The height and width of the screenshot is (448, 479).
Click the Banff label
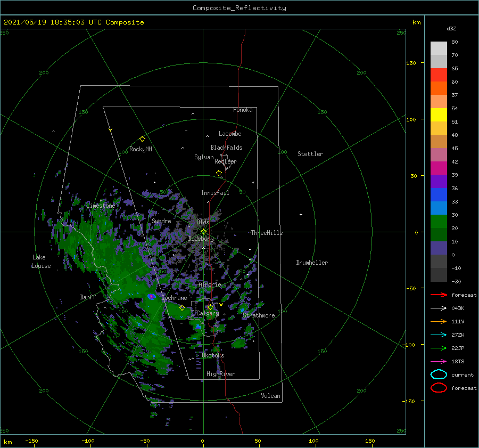coord(88,297)
